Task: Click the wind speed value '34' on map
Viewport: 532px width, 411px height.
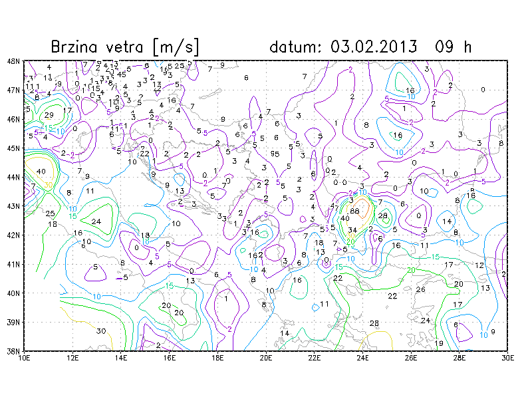Action: pyautogui.click(x=352, y=231)
